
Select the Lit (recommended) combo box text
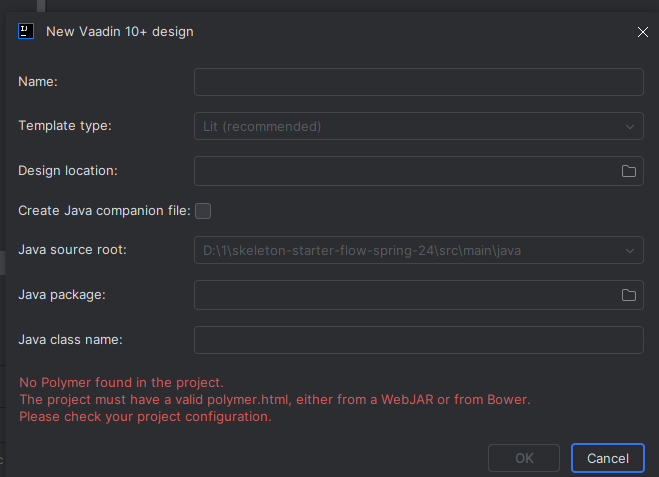(262, 127)
